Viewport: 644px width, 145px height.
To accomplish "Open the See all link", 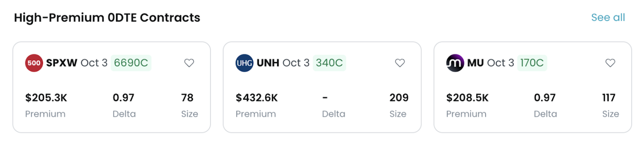I will click(608, 18).
